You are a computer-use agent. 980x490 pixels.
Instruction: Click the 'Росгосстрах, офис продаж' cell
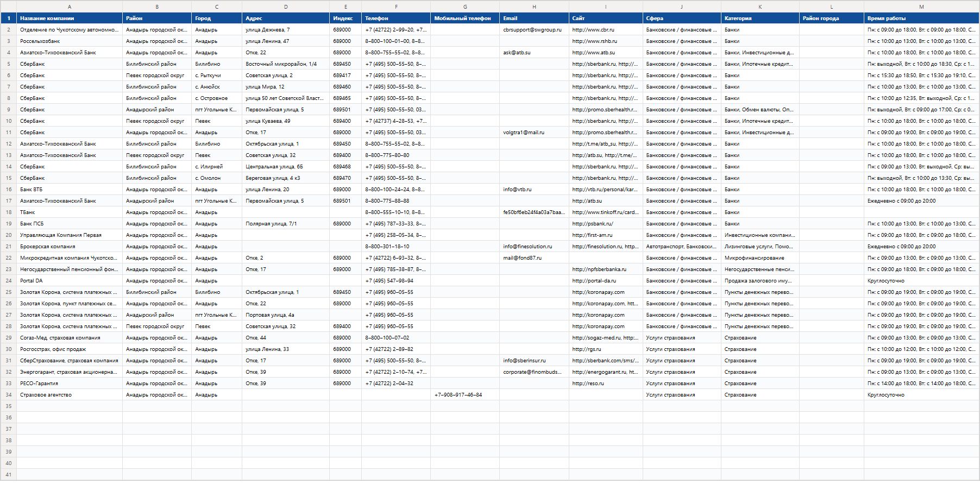click(70, 349)
